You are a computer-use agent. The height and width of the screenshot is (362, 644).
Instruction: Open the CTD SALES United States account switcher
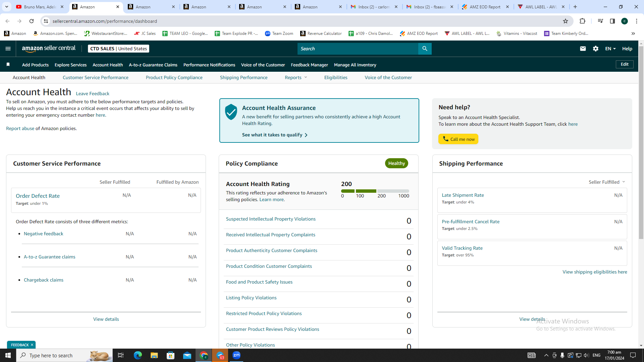[118, 49]
